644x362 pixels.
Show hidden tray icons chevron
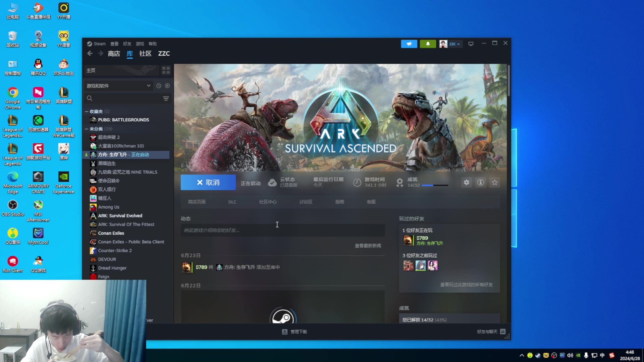pyautogui.click(x=522, y=355)
